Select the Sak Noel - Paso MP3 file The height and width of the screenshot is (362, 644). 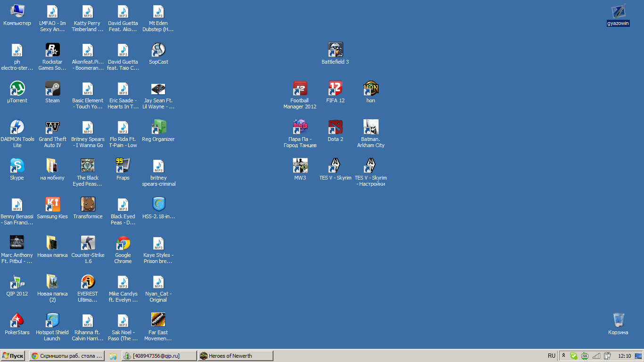(x=123, y=327)
